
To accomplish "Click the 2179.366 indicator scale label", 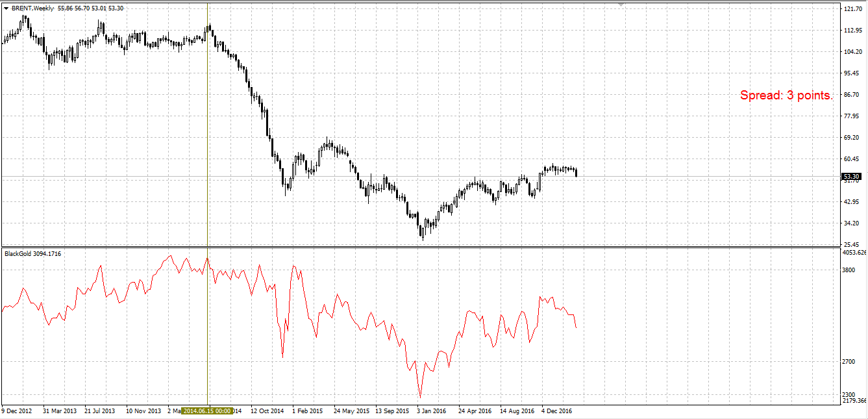I will 854,402.
